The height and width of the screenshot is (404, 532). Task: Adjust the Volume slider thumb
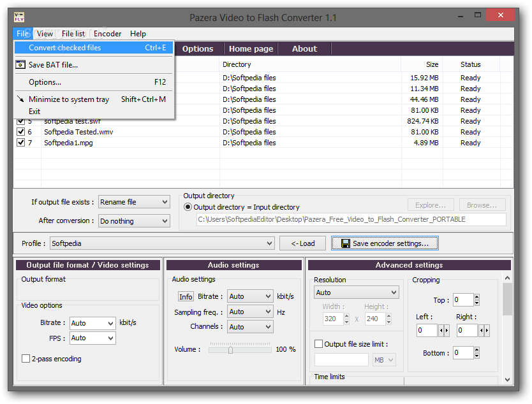(x=230, y=349)
